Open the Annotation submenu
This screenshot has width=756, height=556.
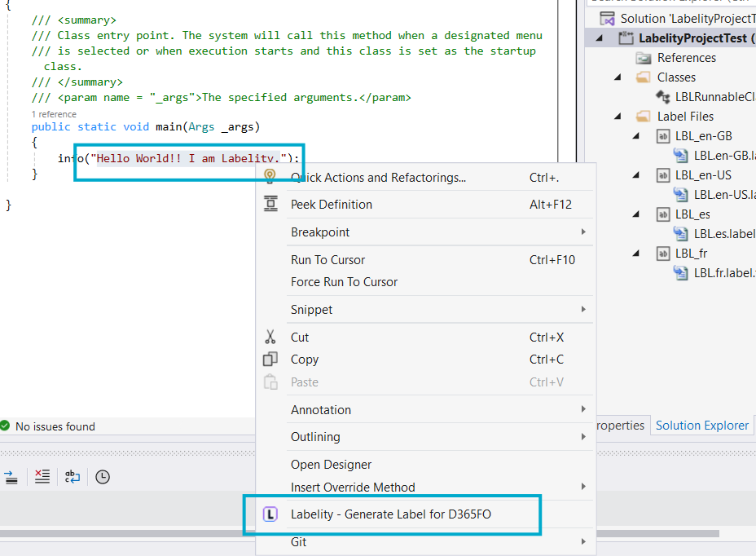(x=426, y=410)
